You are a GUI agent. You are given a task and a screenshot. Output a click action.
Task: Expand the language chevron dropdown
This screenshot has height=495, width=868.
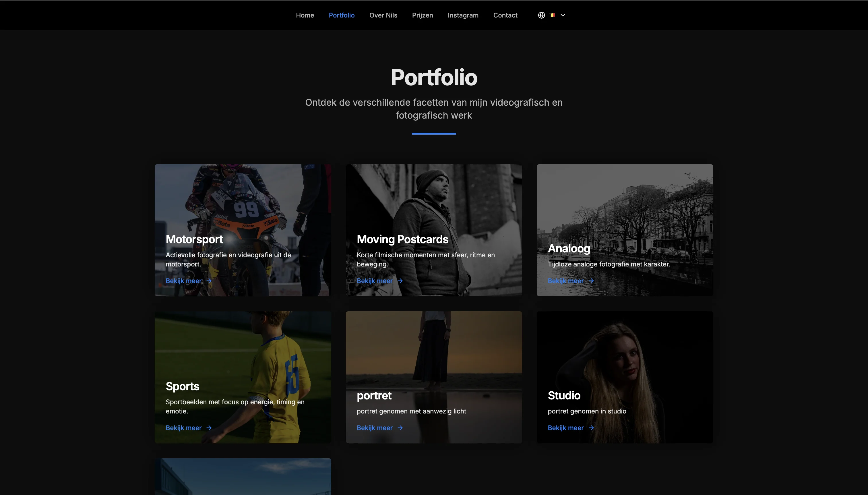click(x=563, y=15)
